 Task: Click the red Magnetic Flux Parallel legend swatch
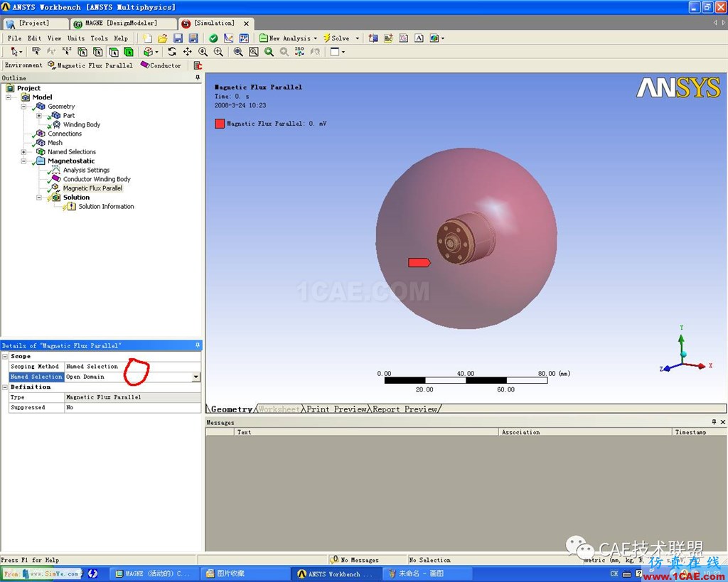tap(220, 124)
